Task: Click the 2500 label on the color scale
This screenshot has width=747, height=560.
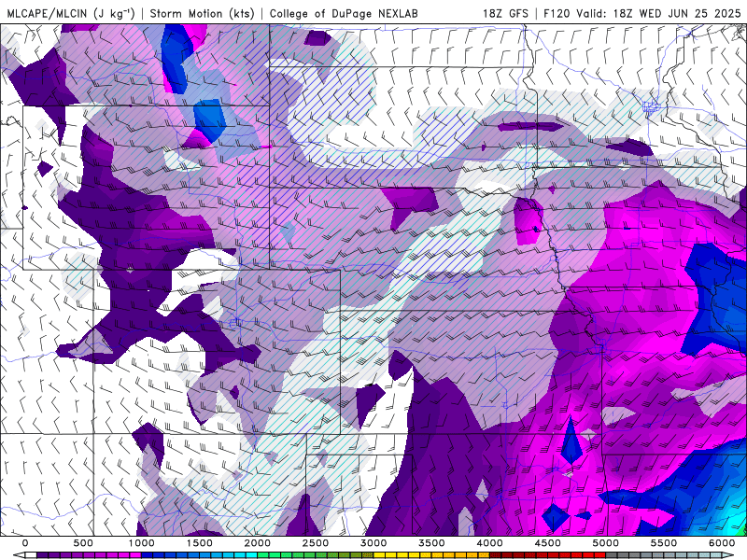Action: tap(316, 543)
